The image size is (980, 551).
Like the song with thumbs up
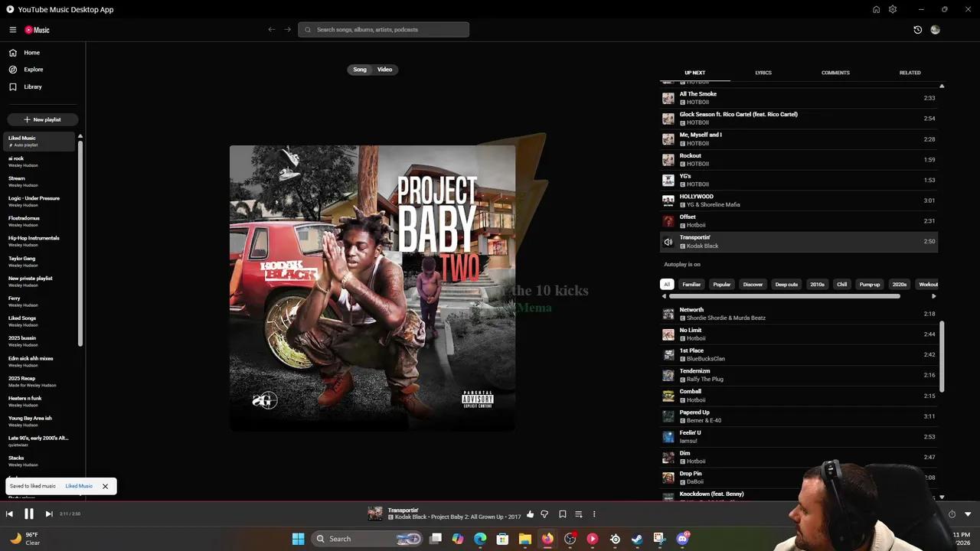(530, 514)
